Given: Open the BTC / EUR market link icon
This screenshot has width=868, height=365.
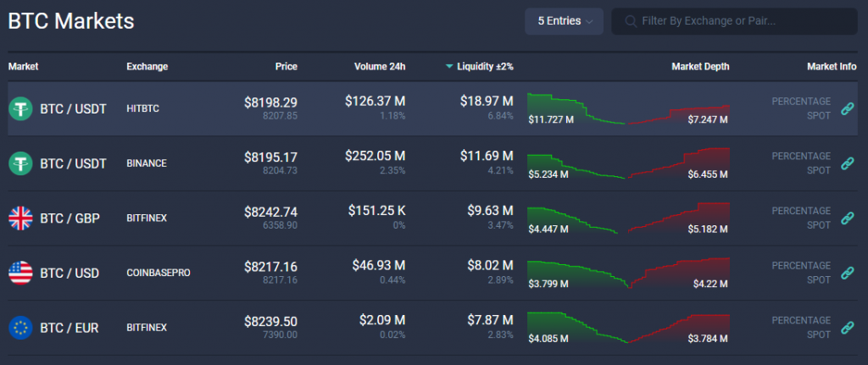Looking at the screenshot, I should click(846, 328).
